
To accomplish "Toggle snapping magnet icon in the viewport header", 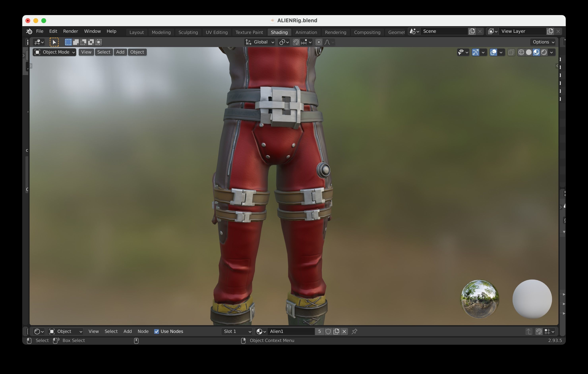I will pyautogui.click(x=296, y=42).
